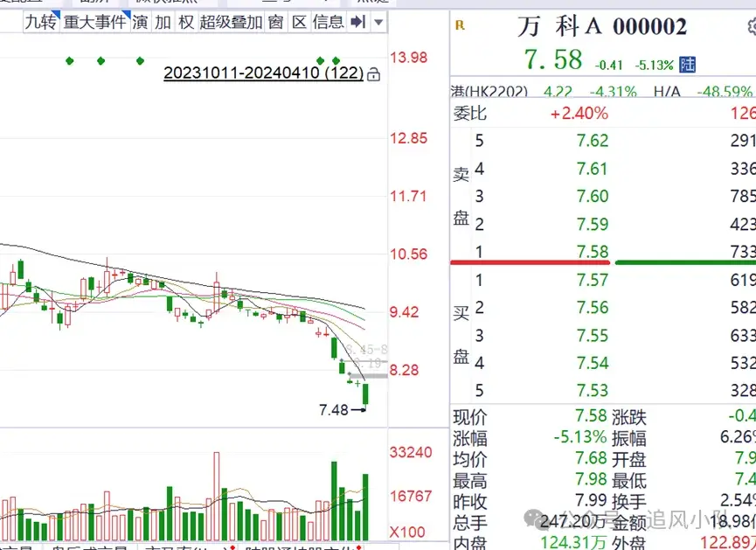This screenshot has width=756, height=550.
Task: Select the sell 2 price 7.59
Action: pos(593,224)
